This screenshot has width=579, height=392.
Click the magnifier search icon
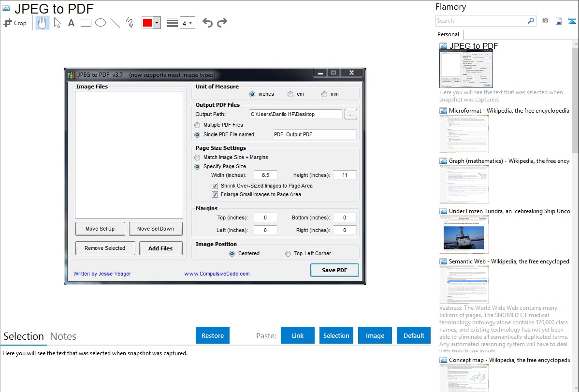pos(531,21)
